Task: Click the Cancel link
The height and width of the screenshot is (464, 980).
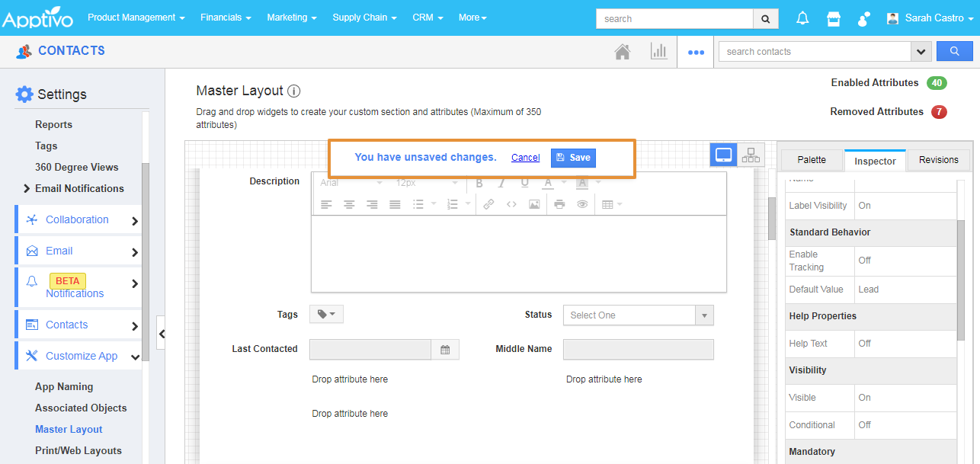Action: coord(525,158)
